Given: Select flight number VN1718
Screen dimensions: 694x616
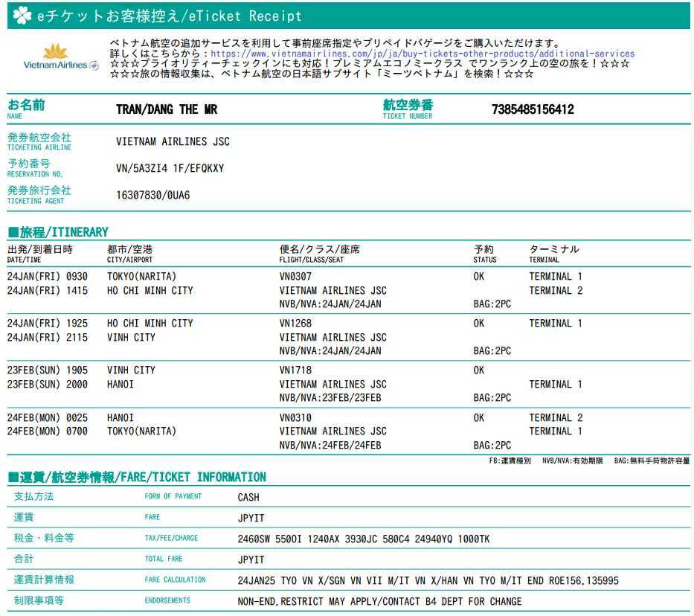Looking at the screenshot, I should coord(295,370).
